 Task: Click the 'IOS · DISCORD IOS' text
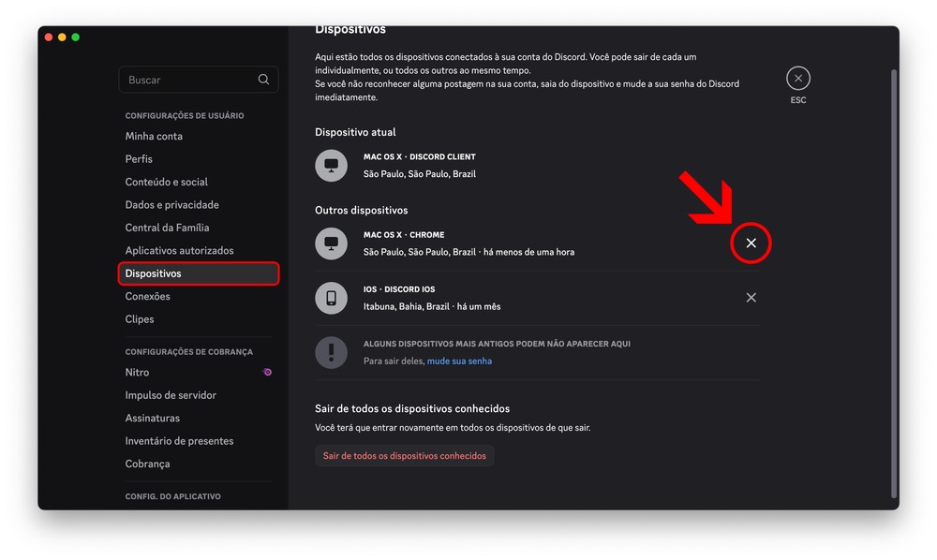pos(399,289)
